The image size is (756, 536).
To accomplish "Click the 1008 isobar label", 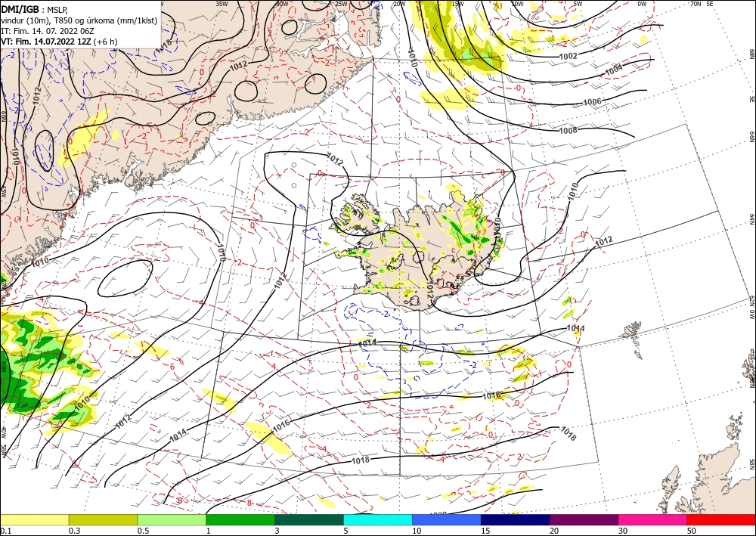I will [x=568, y=131].
